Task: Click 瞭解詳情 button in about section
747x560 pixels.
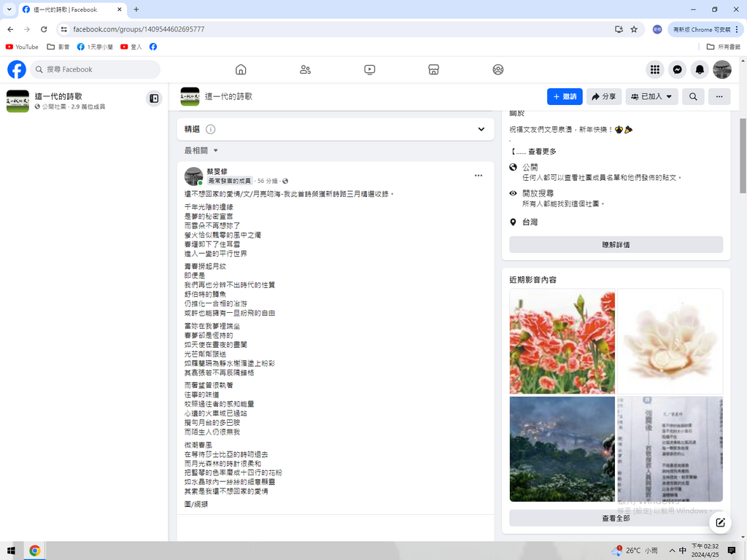Action: pyautogui.click(x=616, y=245)
